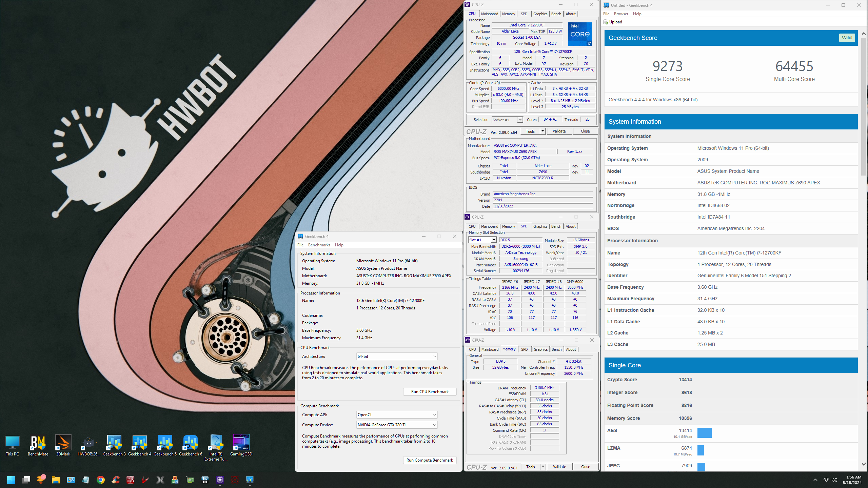
Task: Launch Geekbench 3 desktop shortcut
Action: [114, 446]
